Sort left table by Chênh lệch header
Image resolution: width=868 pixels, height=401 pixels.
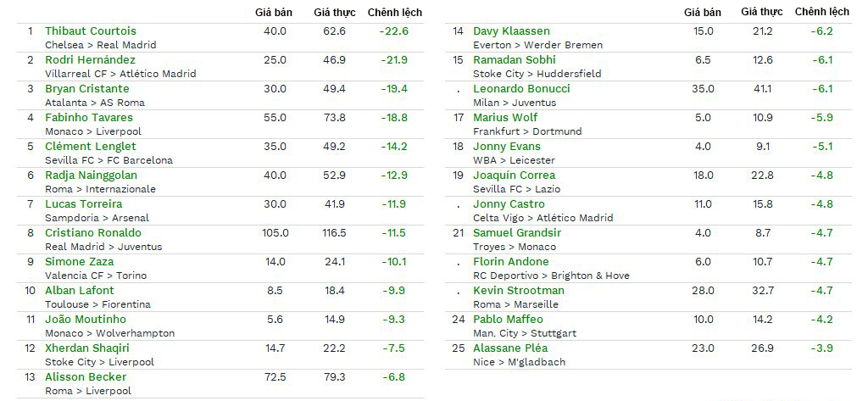click(x=395, y=12)
